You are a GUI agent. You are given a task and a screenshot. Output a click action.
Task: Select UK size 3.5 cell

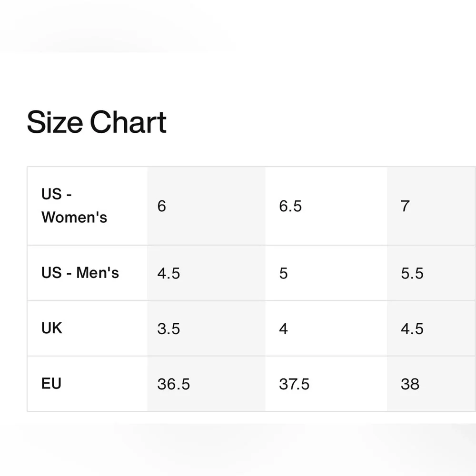pyautogui.click(x=169, y=328)
